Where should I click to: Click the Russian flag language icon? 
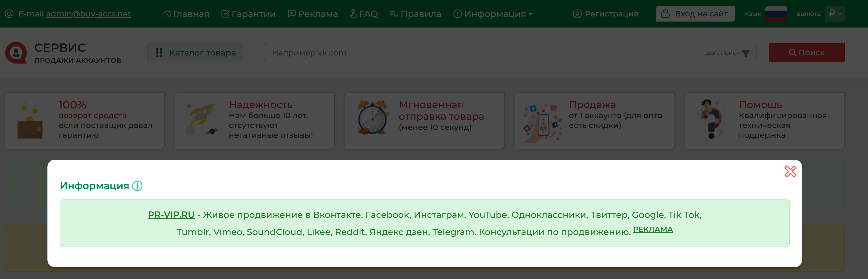pos(776,14)
